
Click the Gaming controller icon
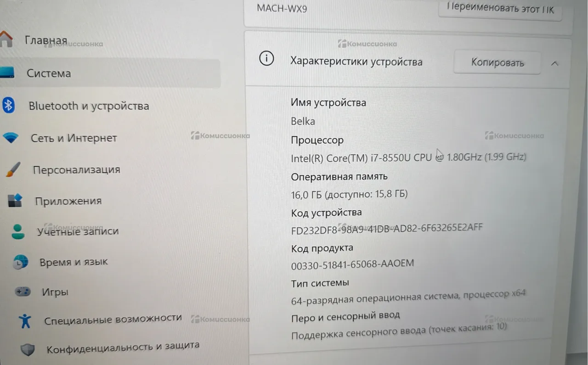(x=23, y=291)
